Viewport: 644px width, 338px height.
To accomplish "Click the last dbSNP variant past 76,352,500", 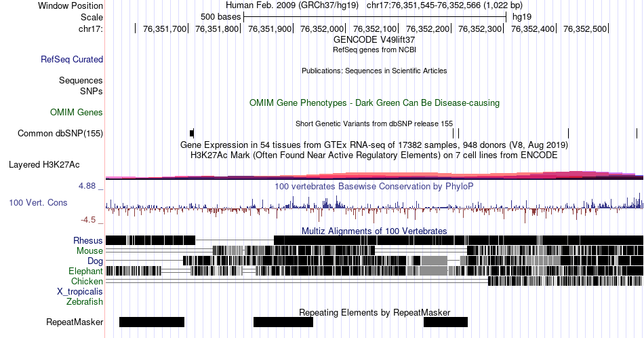I will [637, 133].
